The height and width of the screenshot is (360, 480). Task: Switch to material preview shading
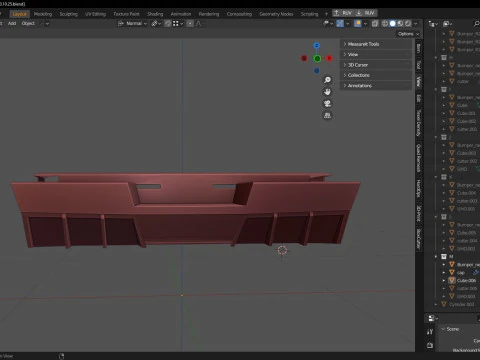pyautogui.click(x=400, y=23)
